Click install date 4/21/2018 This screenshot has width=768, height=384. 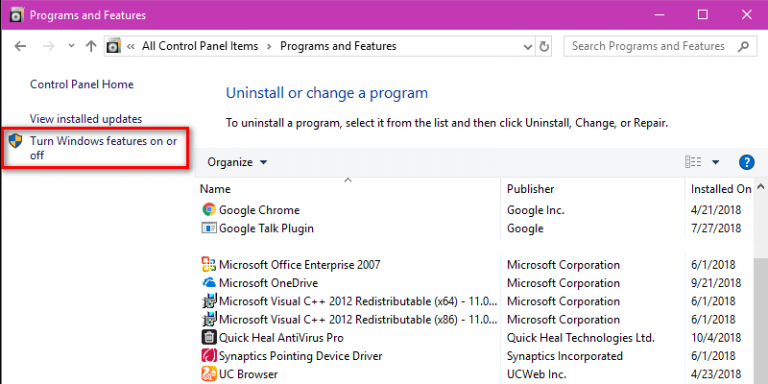tap(716, 210)
